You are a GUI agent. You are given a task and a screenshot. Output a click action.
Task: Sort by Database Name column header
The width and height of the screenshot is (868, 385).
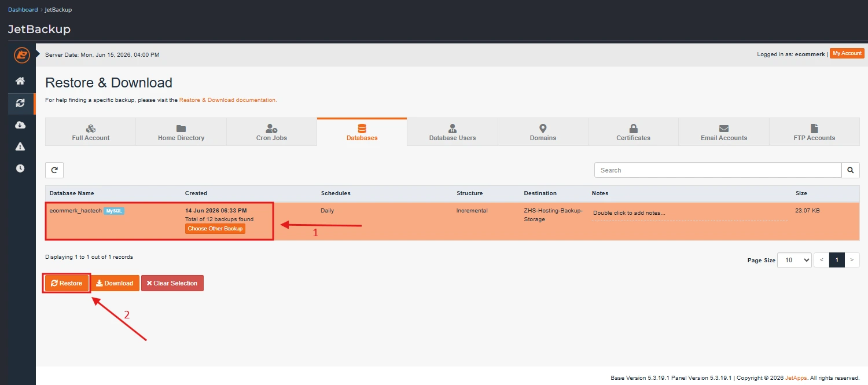[72, 193]
